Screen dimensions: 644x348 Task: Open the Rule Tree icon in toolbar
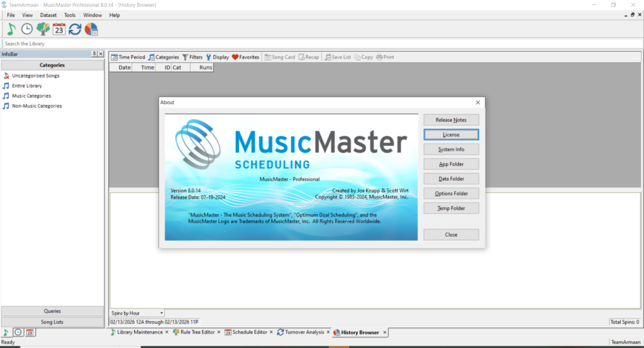[x=43, y=29]
